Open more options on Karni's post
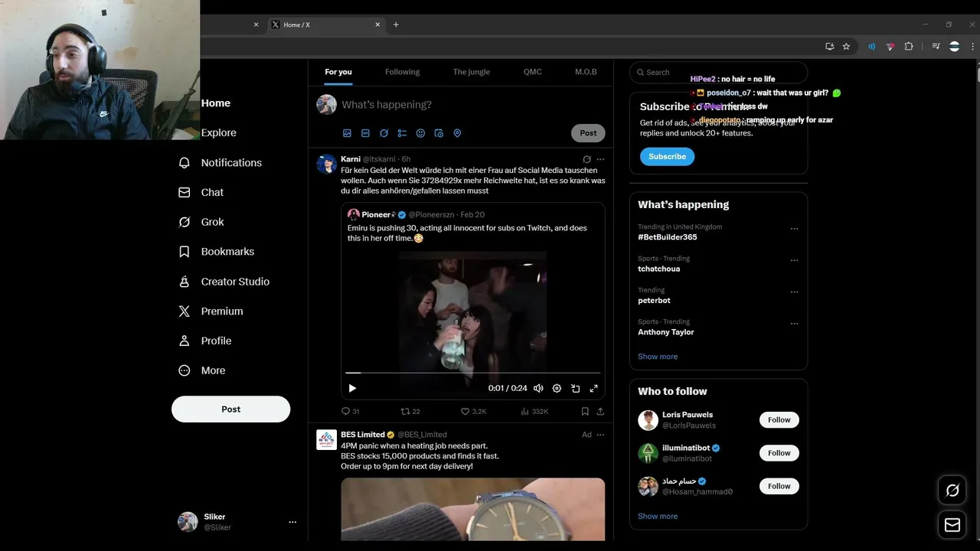Screen dimensions: 980x551 click(600, 159)
